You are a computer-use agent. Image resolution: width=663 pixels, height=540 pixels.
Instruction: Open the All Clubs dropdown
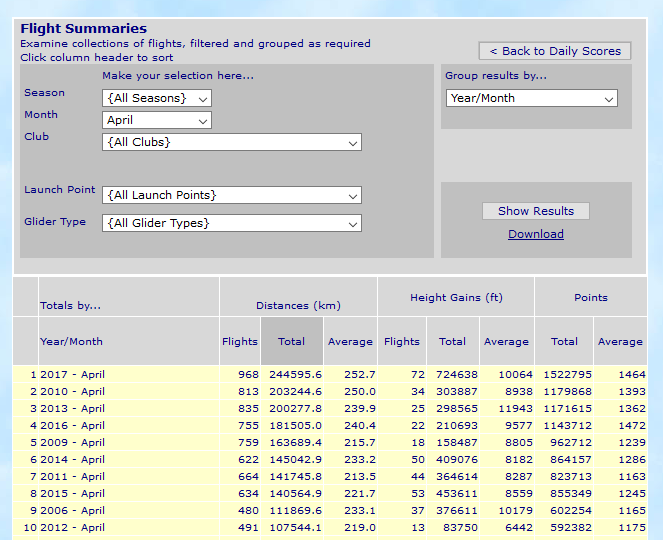pyautogui.click(x=231, y=142)
